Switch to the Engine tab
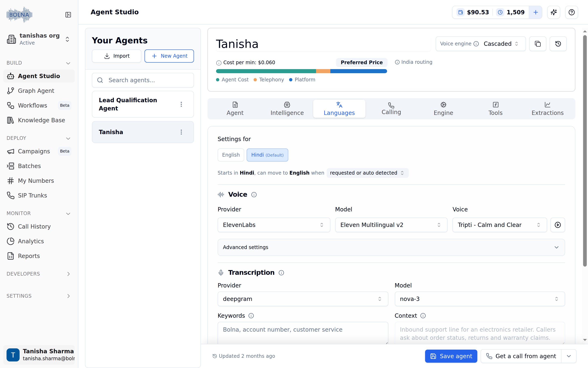Viewport: 588px width, 368px height. (443, 109)
